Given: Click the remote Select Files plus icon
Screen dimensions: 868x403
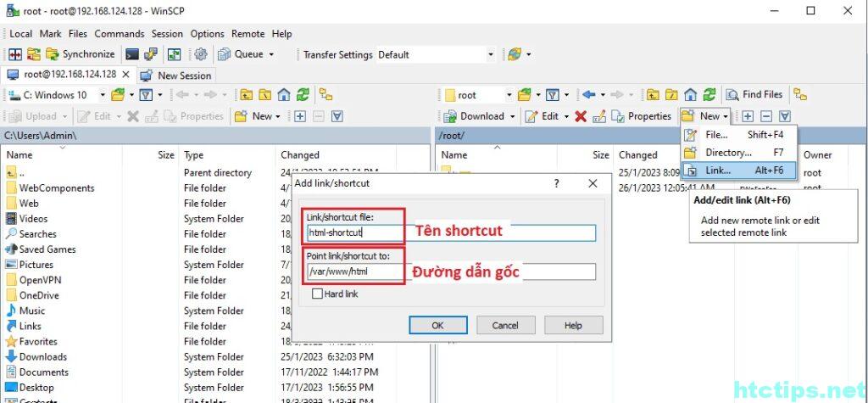Looking at the screenshot, I should click(748, 116).
